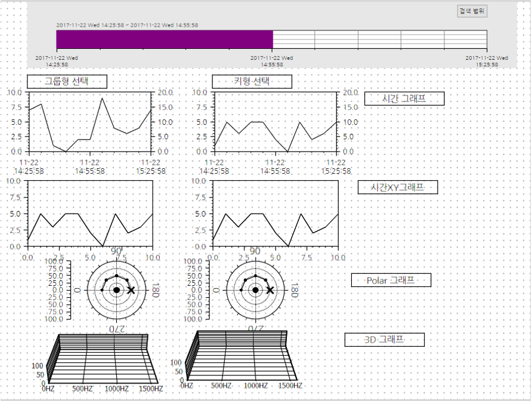This screenshot has width=532, height=401.
Task: Click the timeline start label 14:25:58
Action: 57,61
